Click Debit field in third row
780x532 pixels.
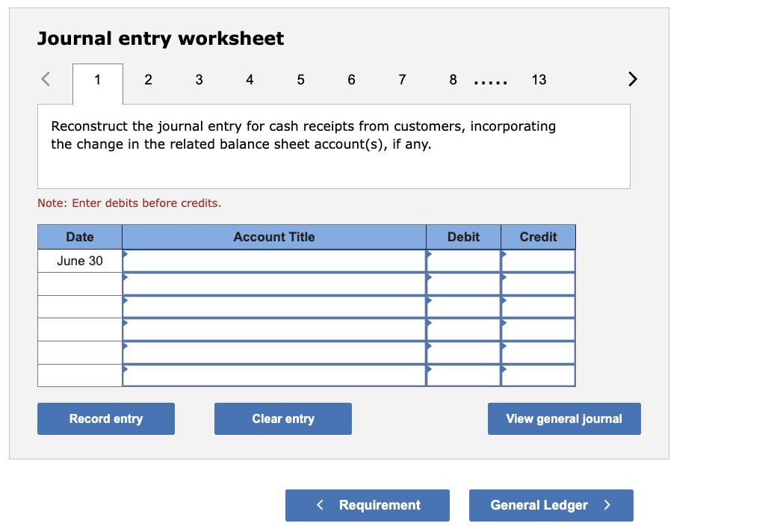tap(464, 306)
